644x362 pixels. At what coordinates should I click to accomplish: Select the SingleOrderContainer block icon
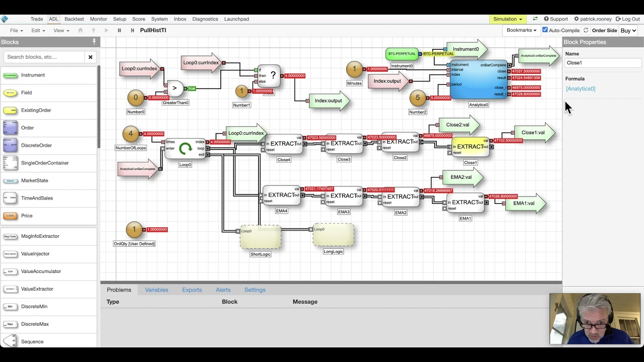(10, 163)
